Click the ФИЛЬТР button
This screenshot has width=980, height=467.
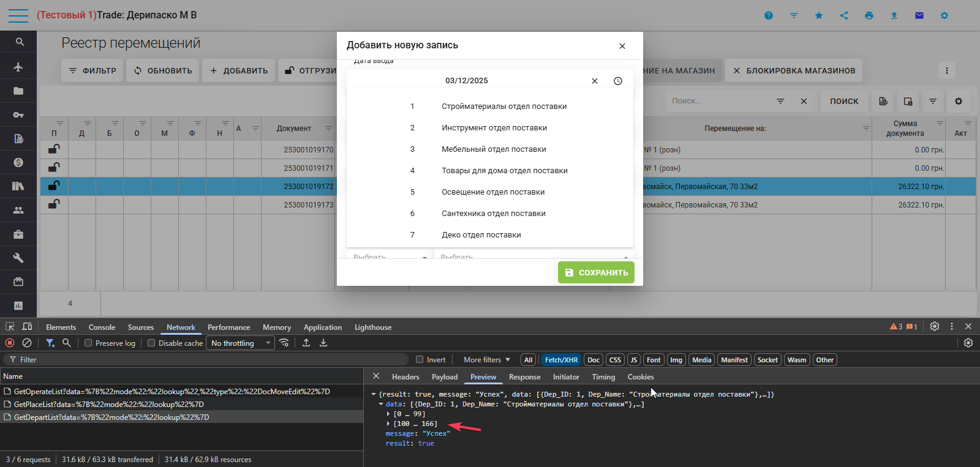pyautogui.click(x=92, y=70)
